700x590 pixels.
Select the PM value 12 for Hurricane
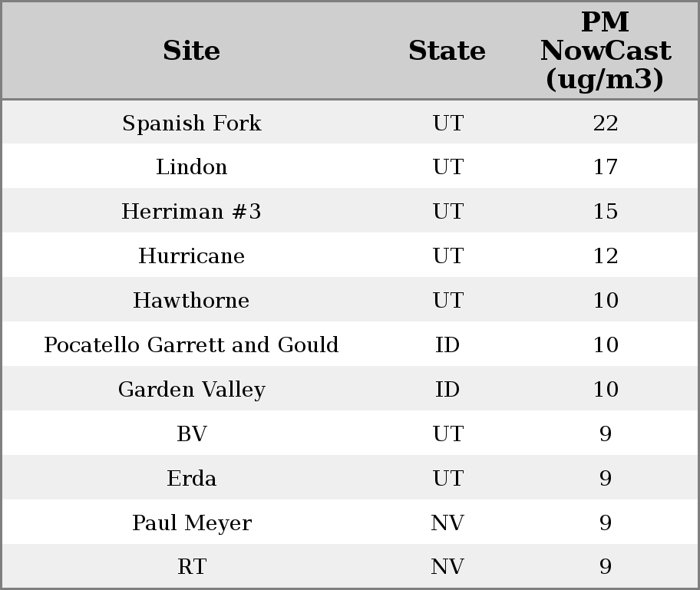tap(605, 256)
